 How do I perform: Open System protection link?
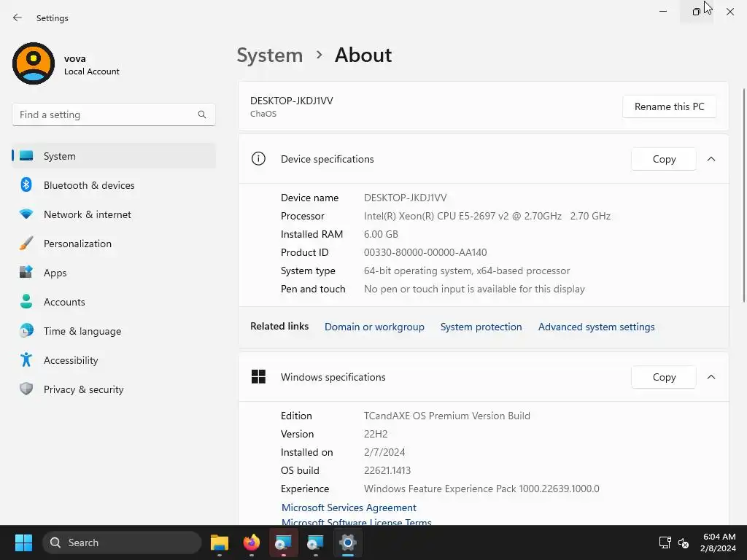pyautogui.click(x=481, y=327)
